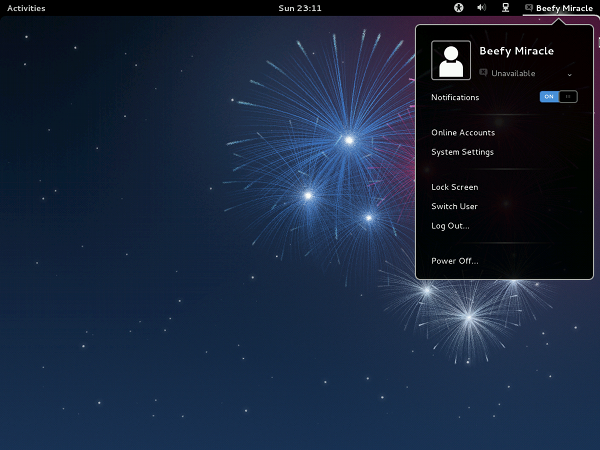Screen dimensions: 600x450
Task: Open Online Accounts
Action: [x=463, y=132]
